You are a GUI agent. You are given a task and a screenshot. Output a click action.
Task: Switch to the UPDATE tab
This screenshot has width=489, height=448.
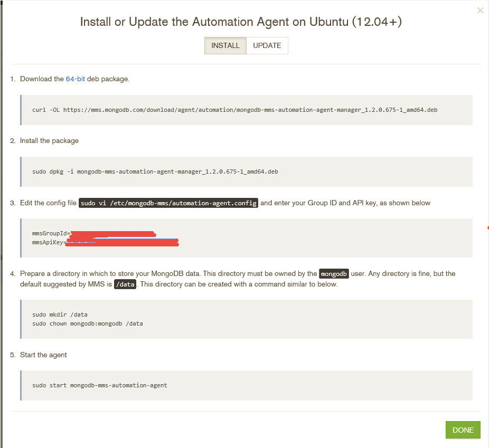click(267, 45)
